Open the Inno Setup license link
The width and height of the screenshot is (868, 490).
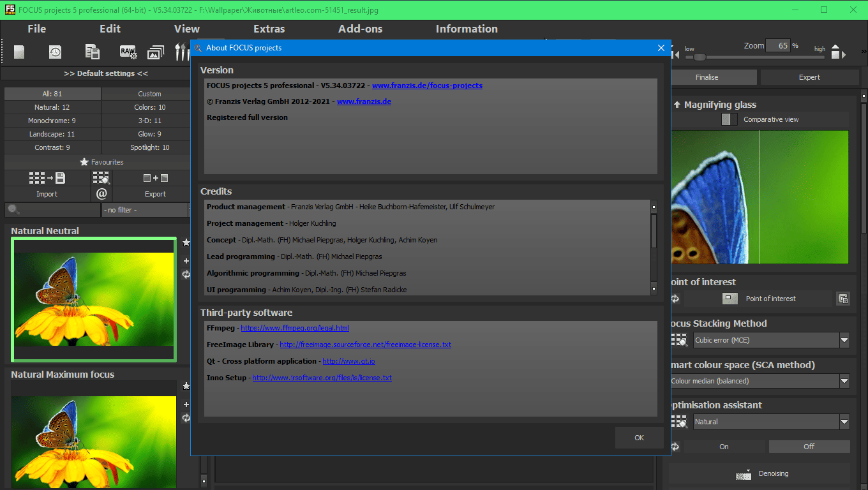pos(322,378)
